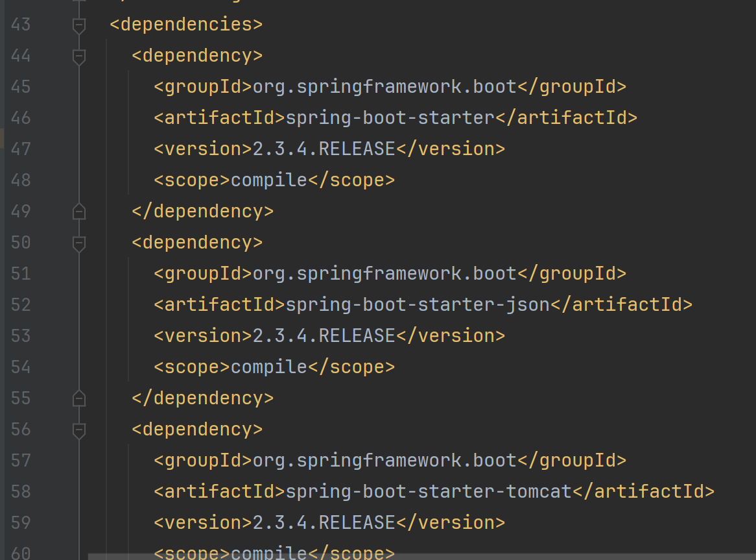
Task: Click line number 52 in the gutter
Action: pos(21,305)
